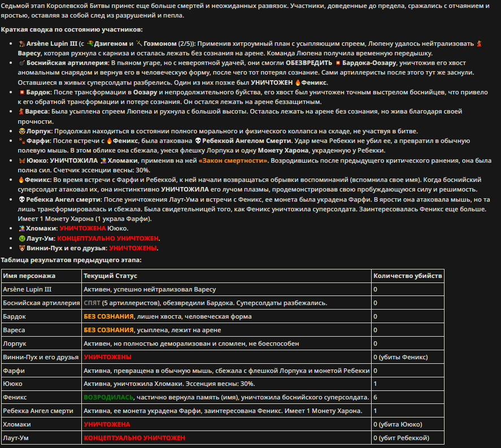501x448 pixels.
Task: Click the Хломаки name cell in table
Action: (x=42, y=424)
